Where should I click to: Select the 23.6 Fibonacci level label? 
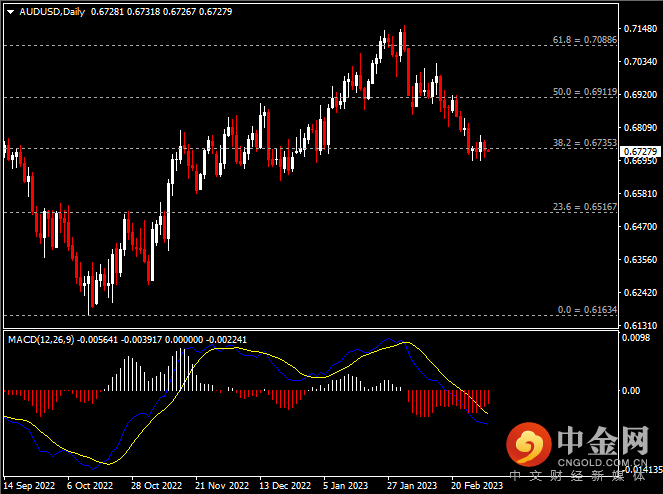click(x=583, y=207)
